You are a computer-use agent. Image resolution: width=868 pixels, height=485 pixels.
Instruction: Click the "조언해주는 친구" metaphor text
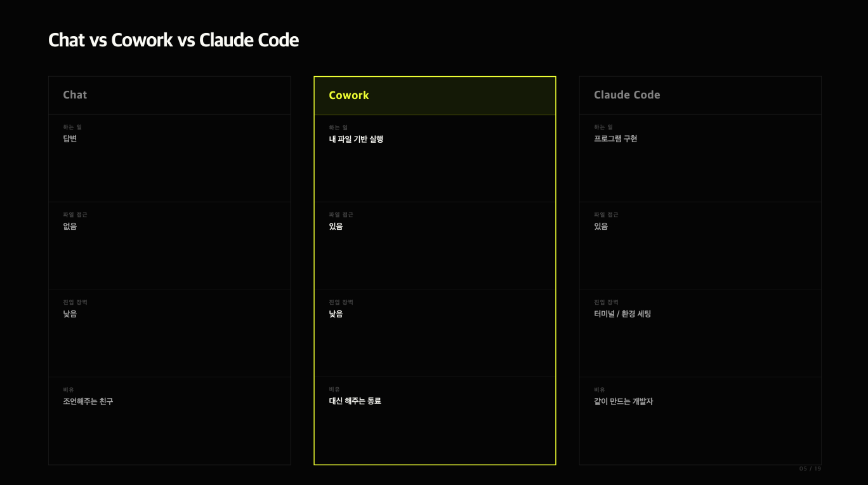[x=88, y=401]
